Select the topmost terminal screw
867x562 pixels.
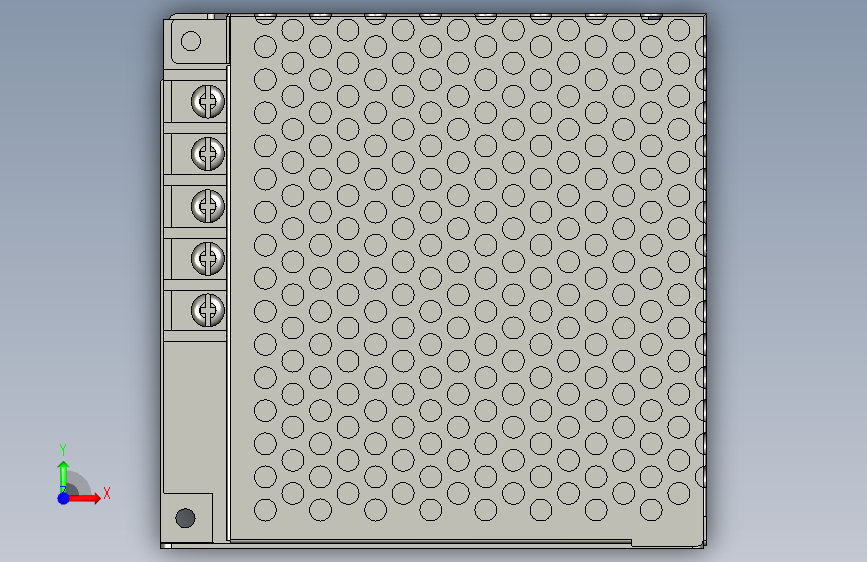(208, 101)
